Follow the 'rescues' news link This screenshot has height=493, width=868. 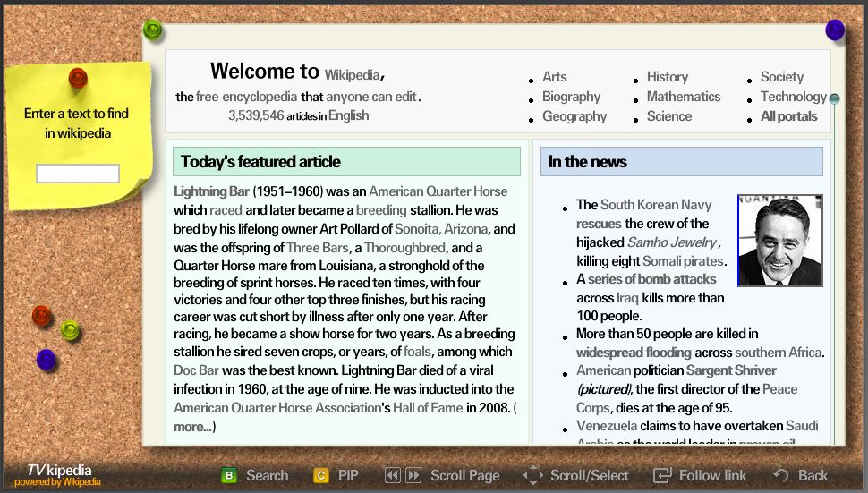click(x=599, y=224)
